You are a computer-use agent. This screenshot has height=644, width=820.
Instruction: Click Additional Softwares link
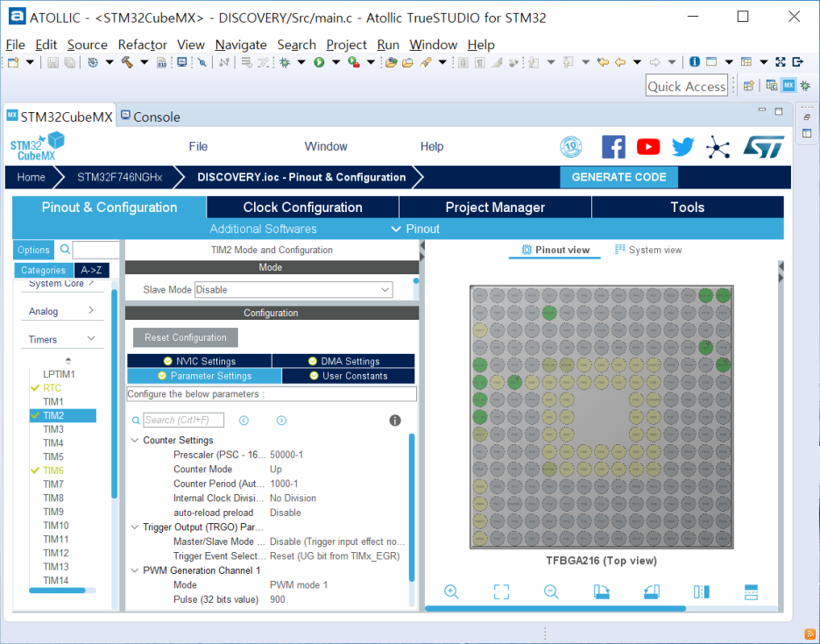(263, 229)
